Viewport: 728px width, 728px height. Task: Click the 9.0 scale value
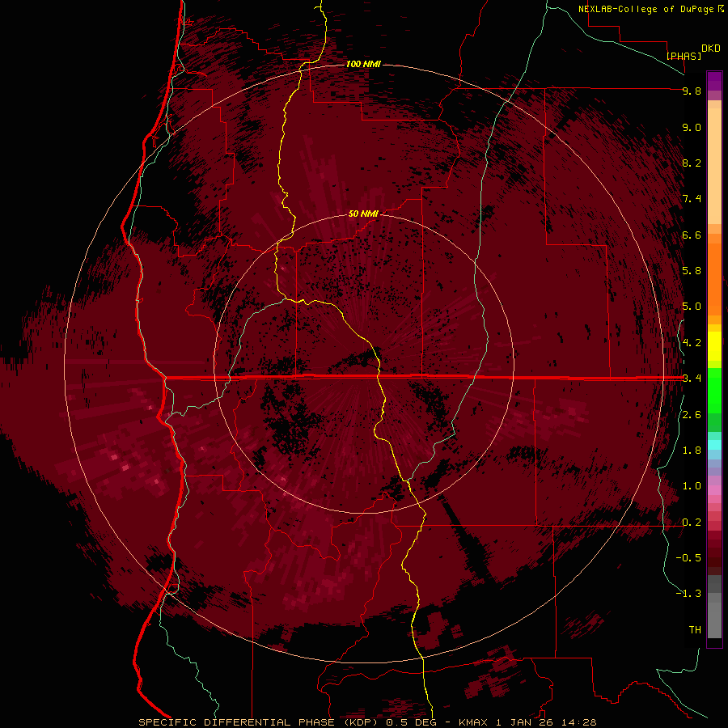[692, 127]
